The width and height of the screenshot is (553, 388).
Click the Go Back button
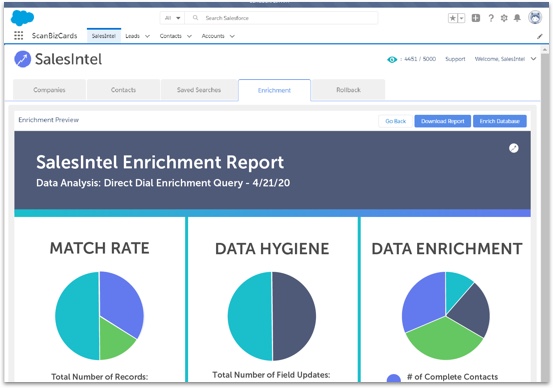point(395,121)
